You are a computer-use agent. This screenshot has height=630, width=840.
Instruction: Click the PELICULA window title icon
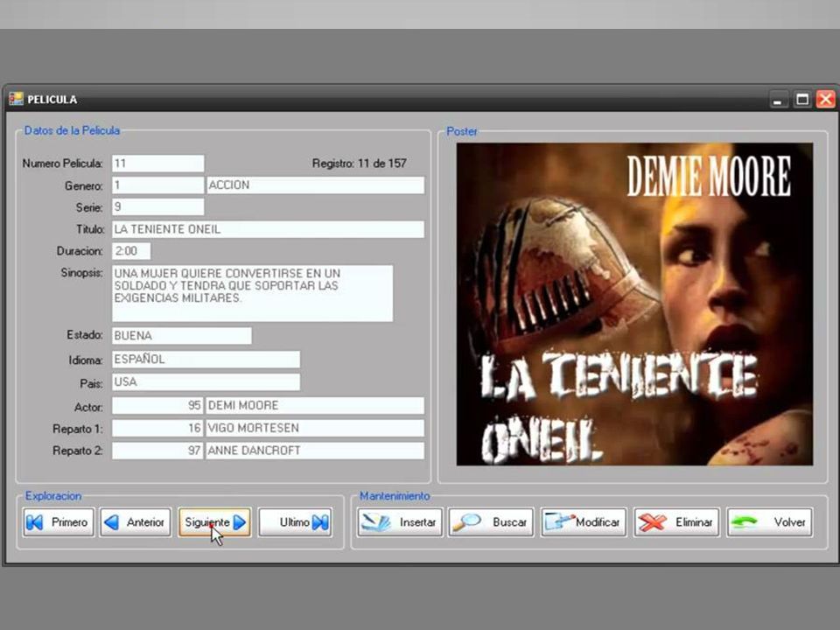click(x=16, y=99)
